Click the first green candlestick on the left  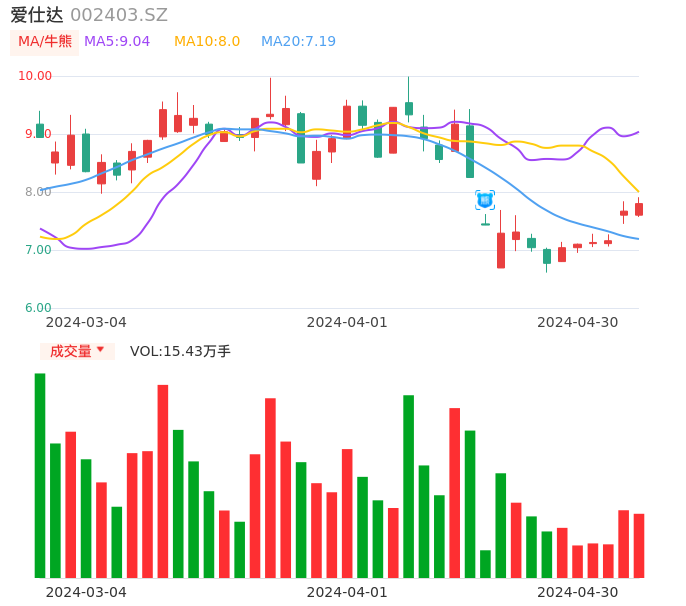[x=40, y=130]
